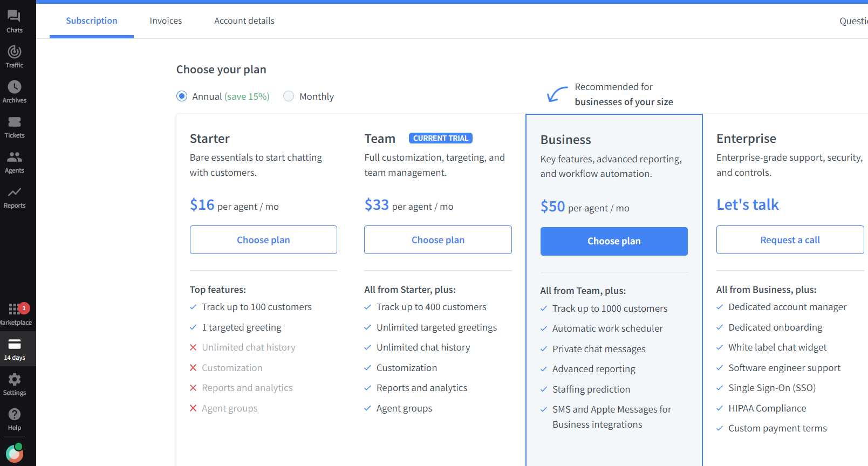Viewport: 868px width, 466px height.
Task: Select the Monthly billing radio button
Action: click(x=289, y=96)
